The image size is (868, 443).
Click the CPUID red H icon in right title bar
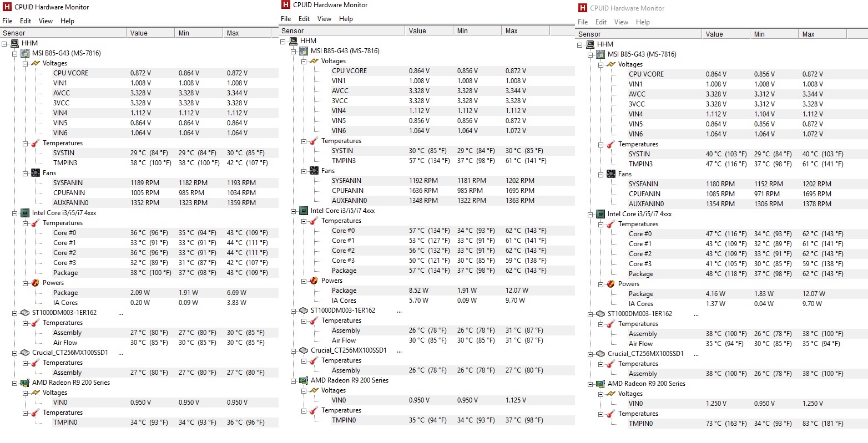click(x=582, y=8)
